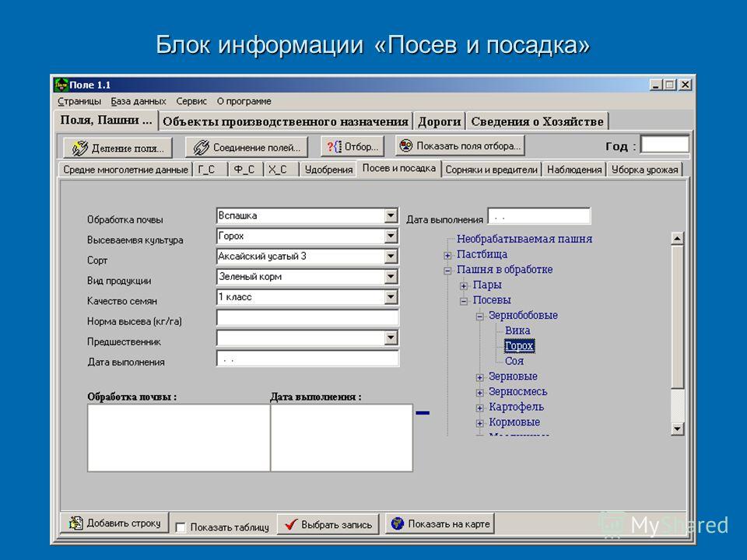Open the База данных menu
Image resolution: width=747 pixels, height=560 pixels.
(x=139, y=101)
